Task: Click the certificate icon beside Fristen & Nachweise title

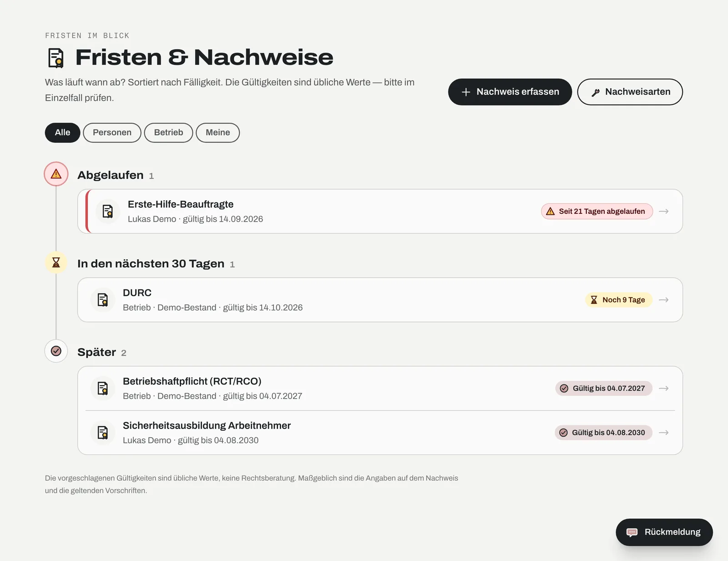Action: pyautogui.click(x=56, y=58)
